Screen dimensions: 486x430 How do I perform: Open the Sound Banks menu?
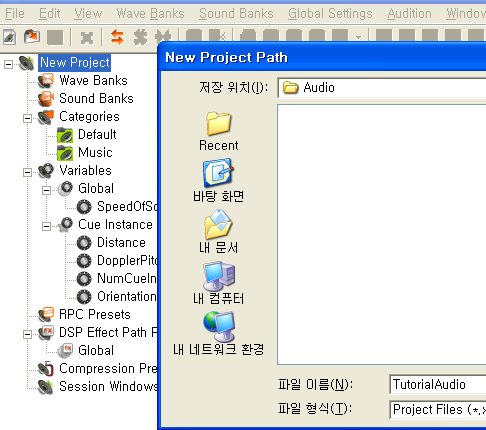236,14
